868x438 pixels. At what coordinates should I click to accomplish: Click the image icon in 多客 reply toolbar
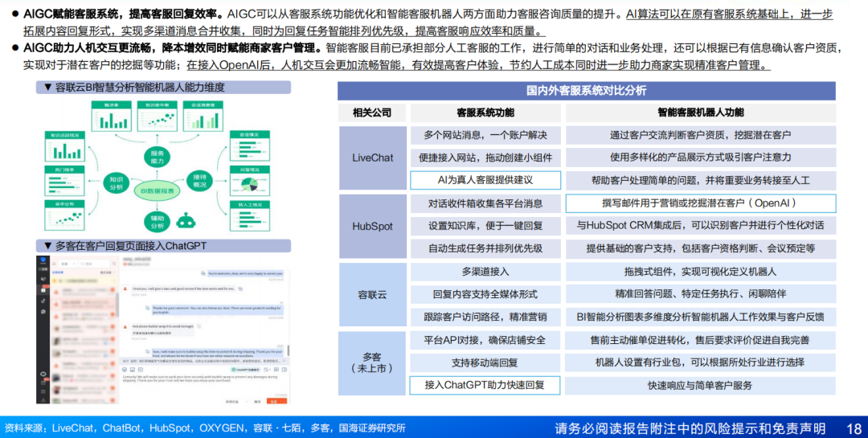click(133, 370)
